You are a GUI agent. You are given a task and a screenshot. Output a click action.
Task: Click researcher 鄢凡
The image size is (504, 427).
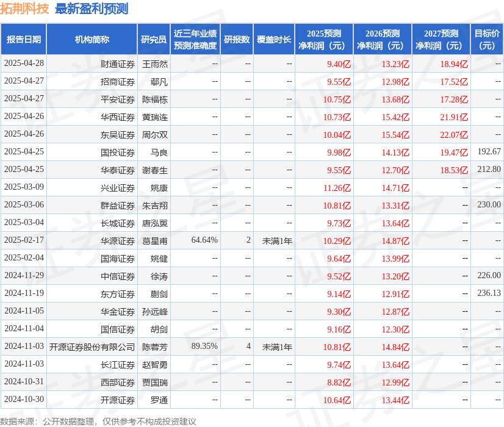pos(159,82)
